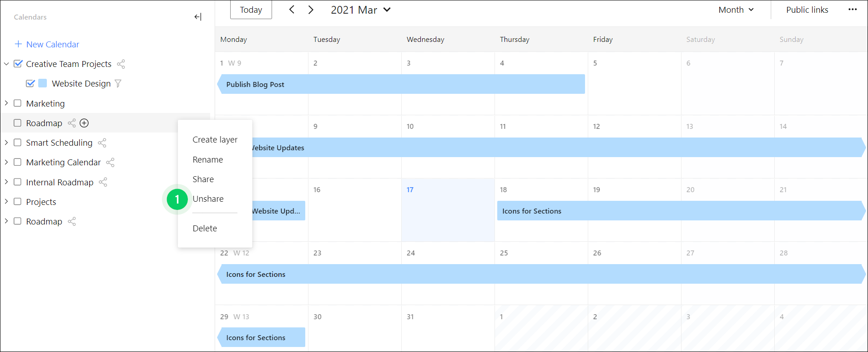Click the Website Design blue color swatch
Viewport: 868px width, 352px height.
tap(43, 83)
